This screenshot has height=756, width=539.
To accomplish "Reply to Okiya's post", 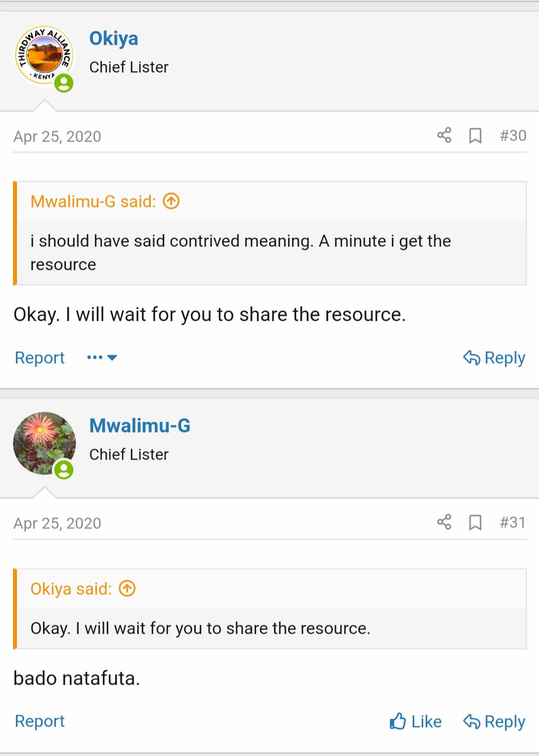I will [x=494, y=358].
